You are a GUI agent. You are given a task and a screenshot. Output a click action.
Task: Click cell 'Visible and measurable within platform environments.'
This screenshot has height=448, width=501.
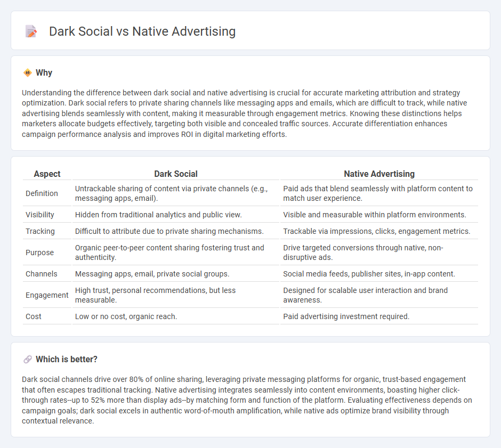[379, 215]
